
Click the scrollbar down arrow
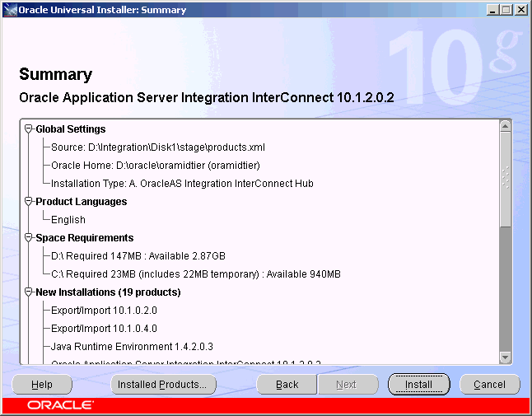(505, 358)
